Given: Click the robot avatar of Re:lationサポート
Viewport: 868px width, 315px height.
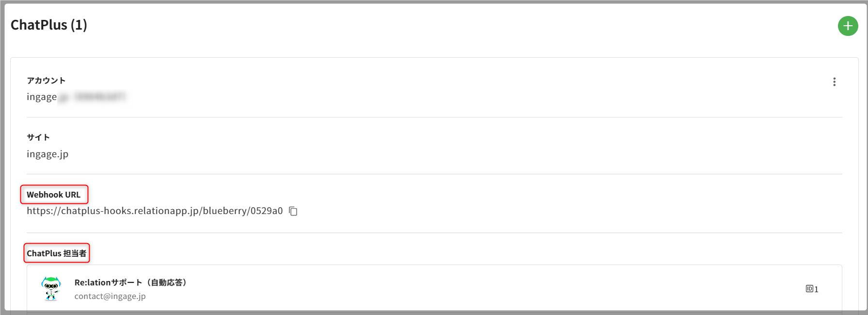Looking at the screenshot, I should (51, 289).
